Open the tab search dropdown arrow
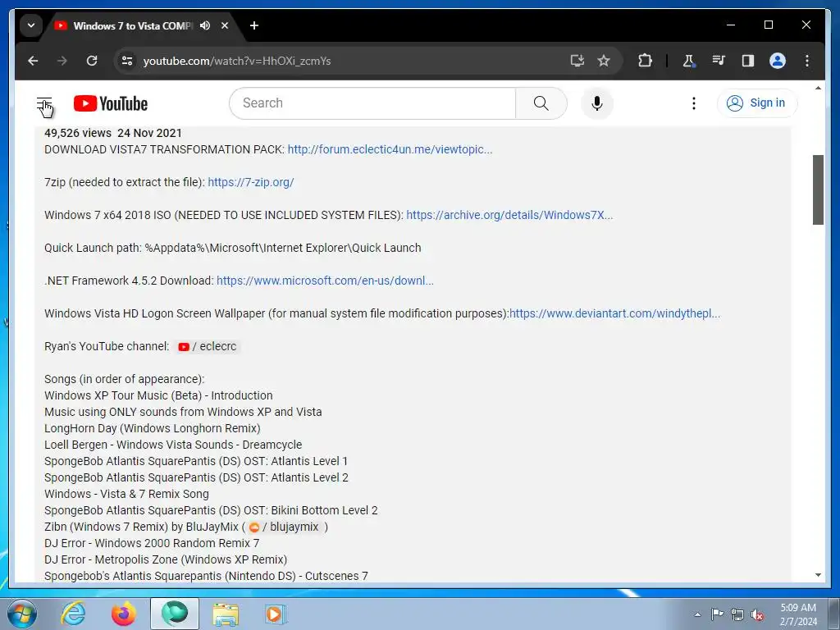This screenshot has width=840, height=630. pos(31,25)
